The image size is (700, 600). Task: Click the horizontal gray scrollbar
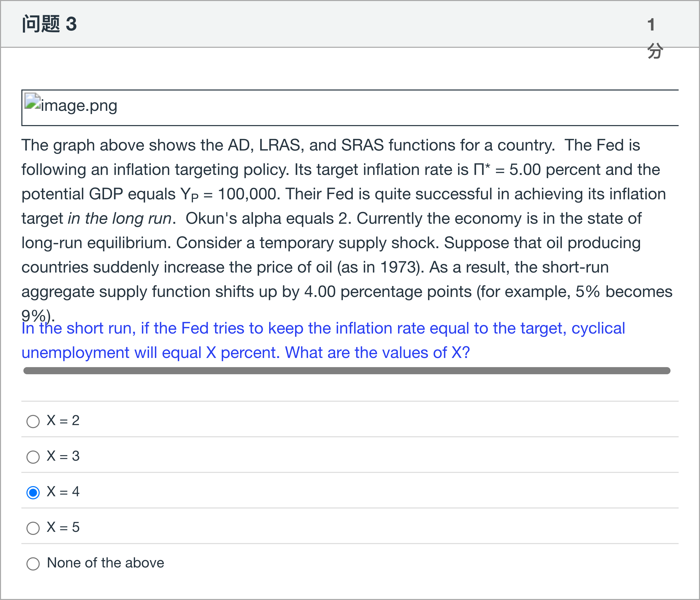tap(347, 371)
